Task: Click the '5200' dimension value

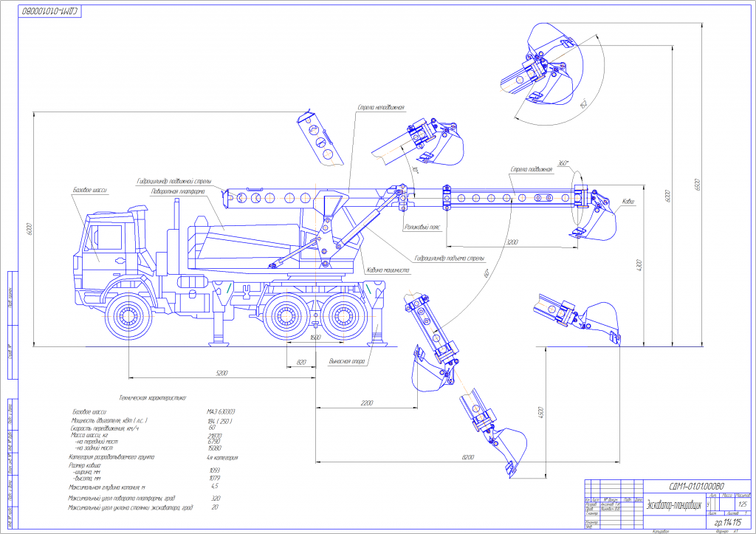Action: pos(221,373)
